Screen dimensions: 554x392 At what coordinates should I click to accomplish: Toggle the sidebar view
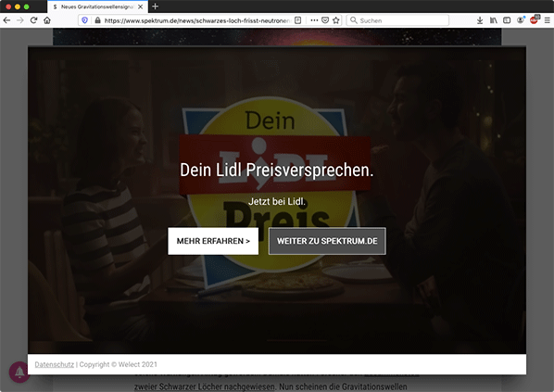pos(507,20)
